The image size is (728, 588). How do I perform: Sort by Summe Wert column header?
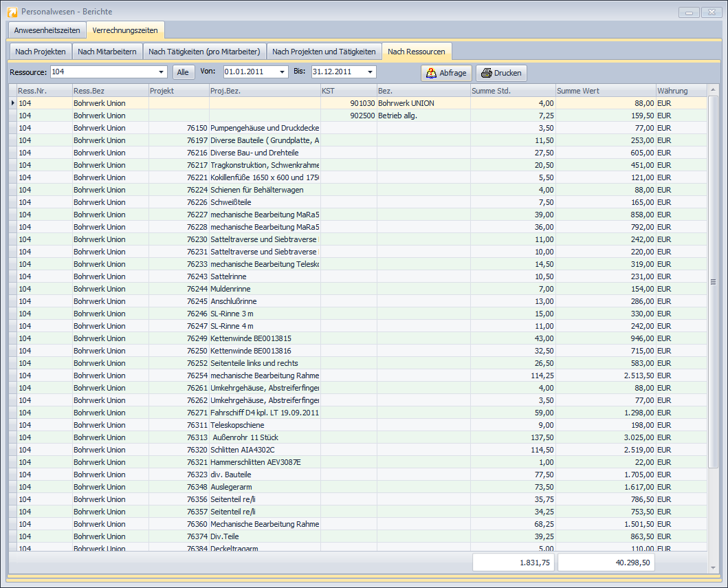pyautogui.click(x=606, y=91)
